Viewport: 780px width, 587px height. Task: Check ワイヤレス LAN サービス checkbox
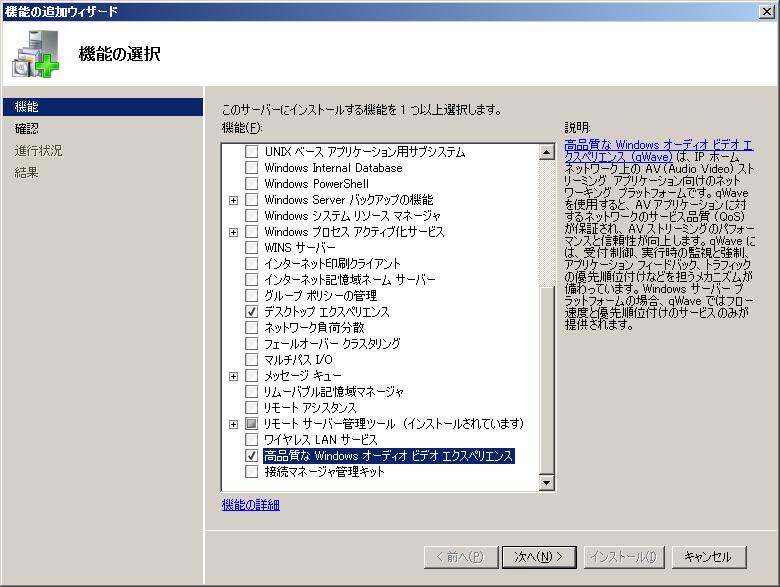pos(252,440)
